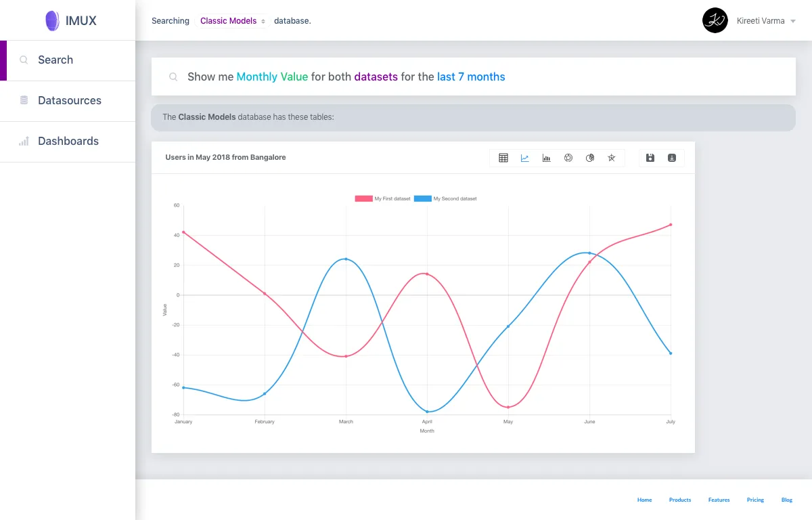Viewport: 812px width, 520px height.
Task: Click the download chart icon
Action: [x=672, y=158]
